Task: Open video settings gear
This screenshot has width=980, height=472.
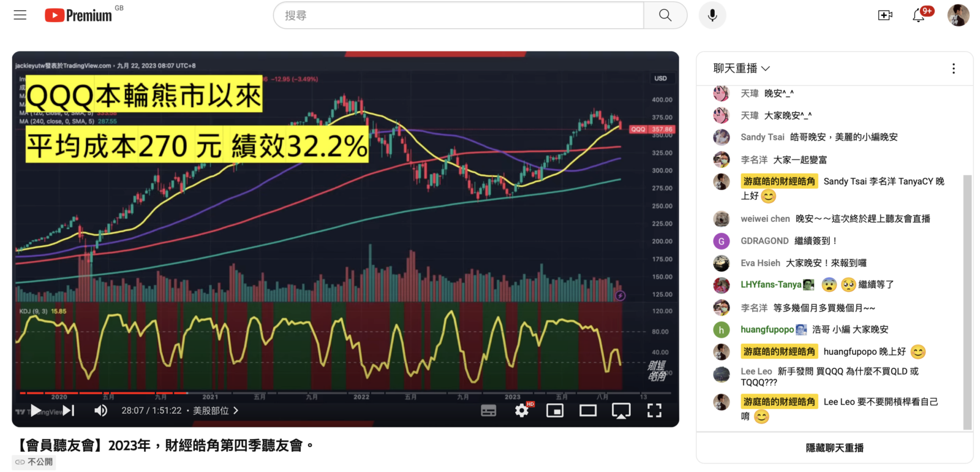Action: [522, 411]
